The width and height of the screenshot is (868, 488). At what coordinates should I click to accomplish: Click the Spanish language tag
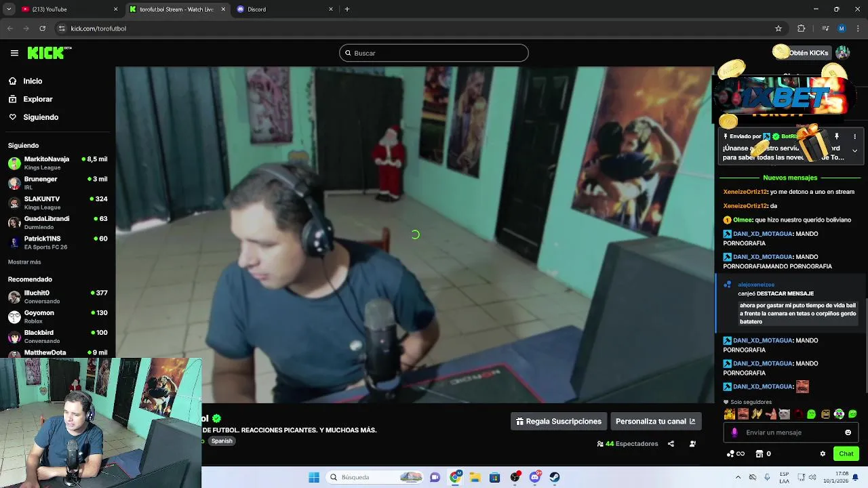[x=222, y=441]
